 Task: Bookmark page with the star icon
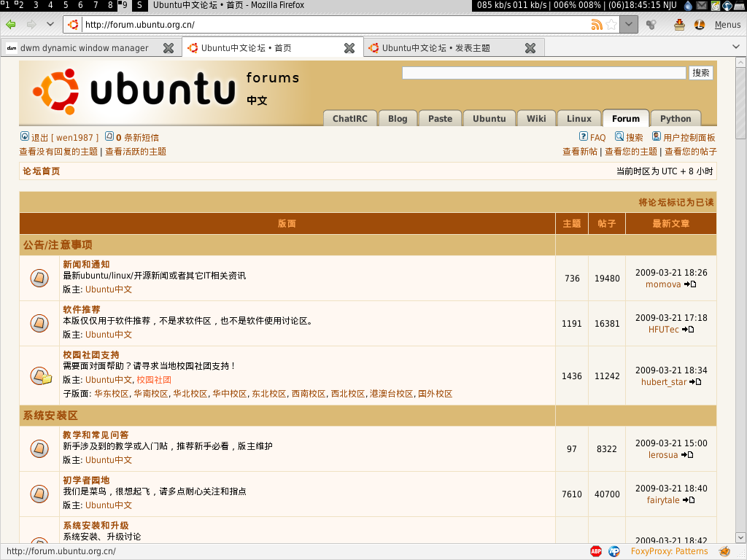611,24
